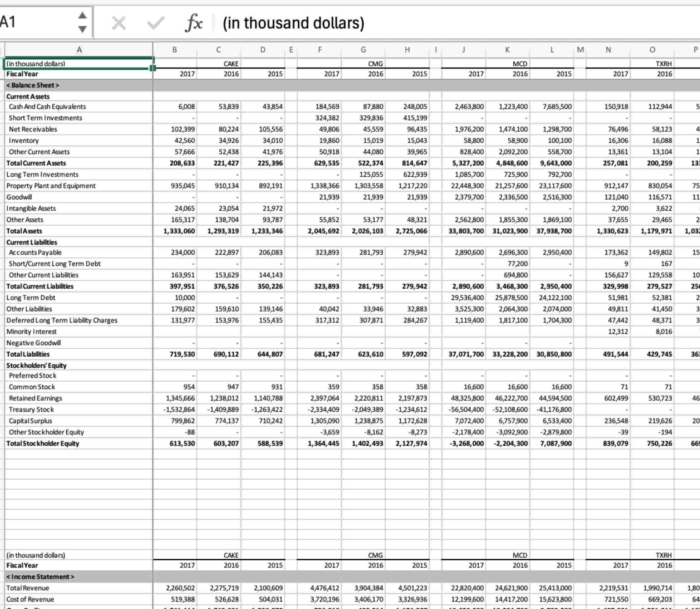Select 'Total Revenue' label cell
The width and height of the screenshot is (700, 609).
click(79, 588)
